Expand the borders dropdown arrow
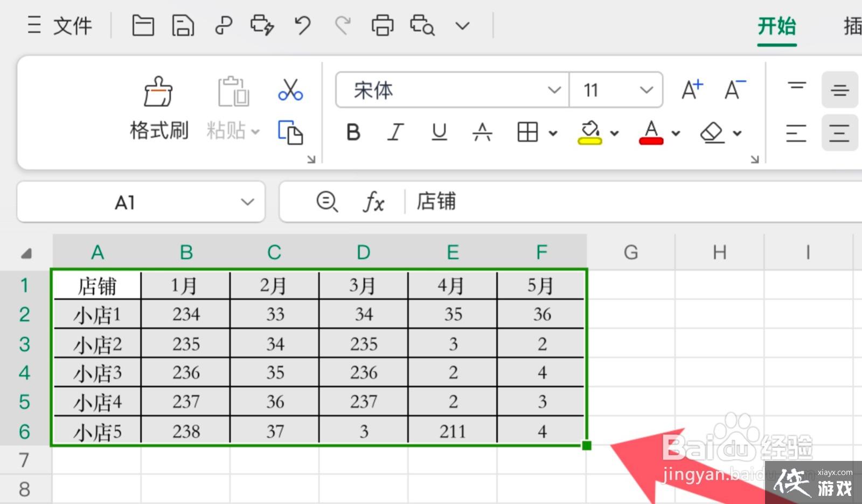The height and width of the screenshot is (504, 862). point(553,133)
